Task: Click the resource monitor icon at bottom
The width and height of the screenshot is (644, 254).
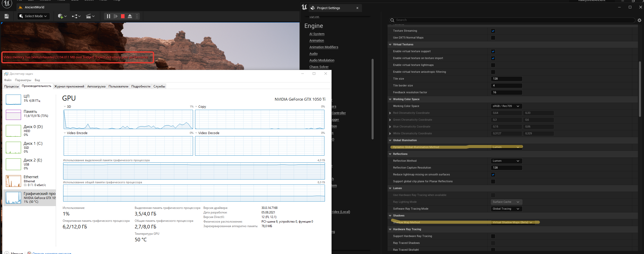Action: point(29,253)
